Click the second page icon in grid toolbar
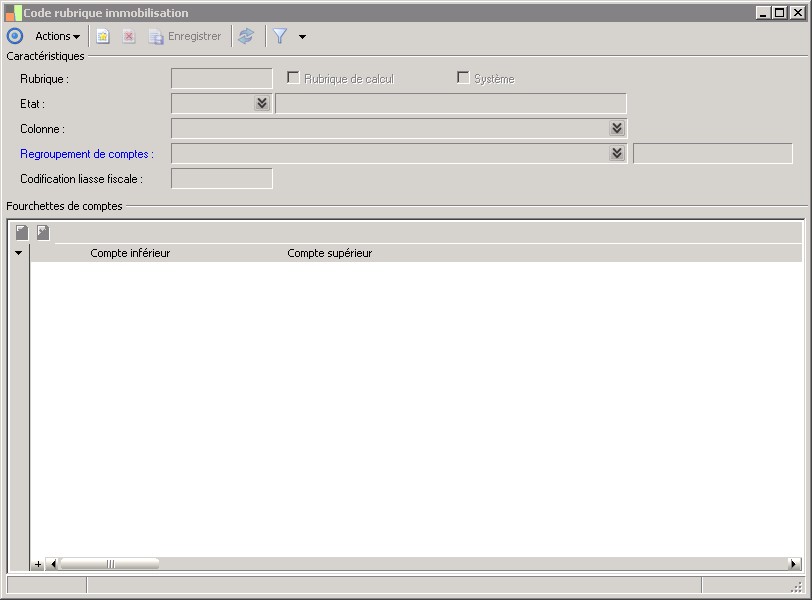Screen dimensions: 812x600 pos(43,232)
